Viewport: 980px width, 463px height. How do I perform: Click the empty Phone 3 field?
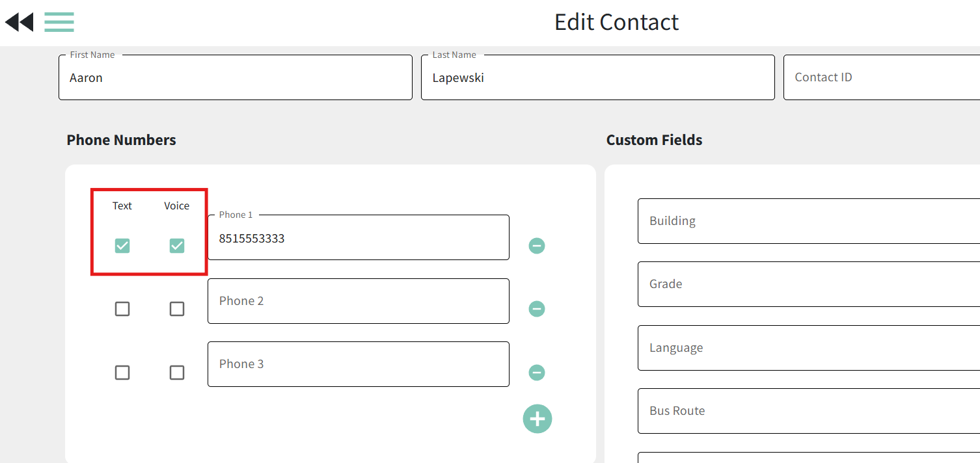(358, 364)
